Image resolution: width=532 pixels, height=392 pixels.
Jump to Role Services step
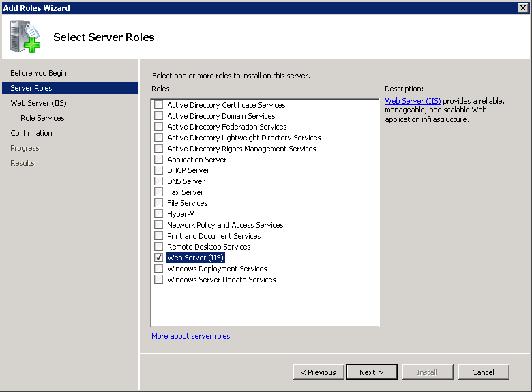pyautogui.click(x=42, y=118)
